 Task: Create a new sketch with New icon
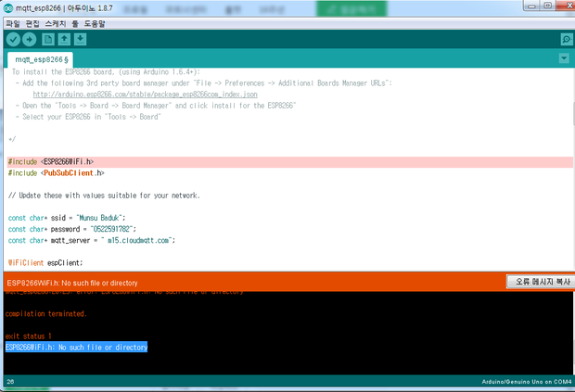[x=47, y=39]
